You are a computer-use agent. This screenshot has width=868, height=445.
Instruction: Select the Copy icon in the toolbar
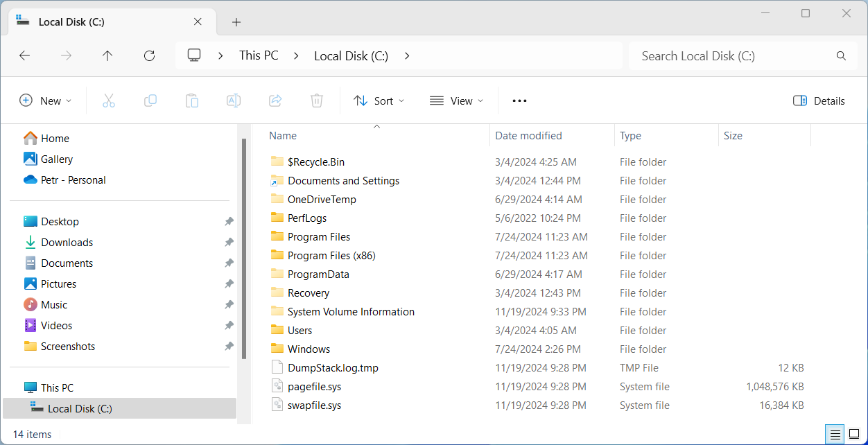click(x=150, y=101)
